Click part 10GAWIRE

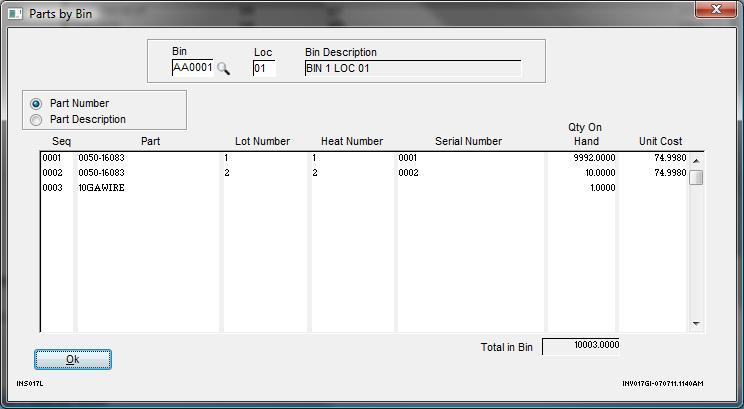pos(102,188)
